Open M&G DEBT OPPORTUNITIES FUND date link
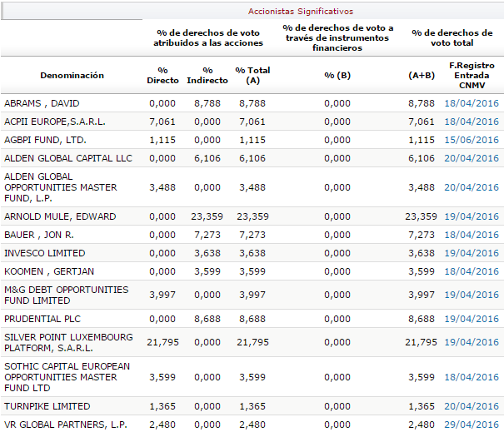This screenshot has width=504, height=432. (472, 295)
